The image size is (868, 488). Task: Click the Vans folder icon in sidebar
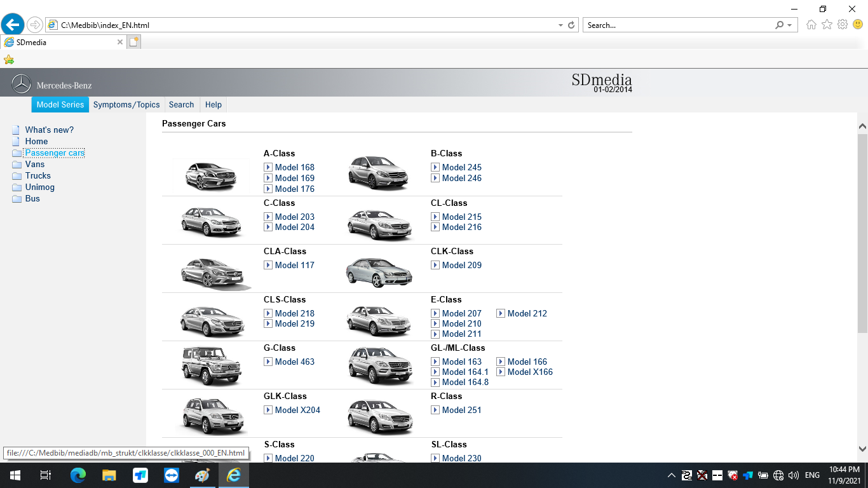[17, 165]
